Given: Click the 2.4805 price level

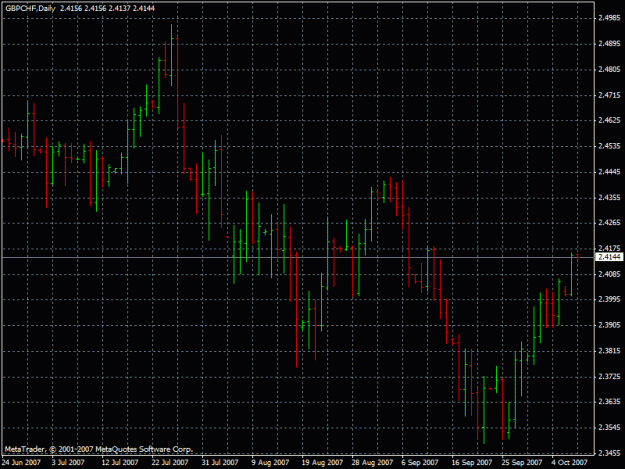Looking at the screenshot, I should [x=609, y=69].
